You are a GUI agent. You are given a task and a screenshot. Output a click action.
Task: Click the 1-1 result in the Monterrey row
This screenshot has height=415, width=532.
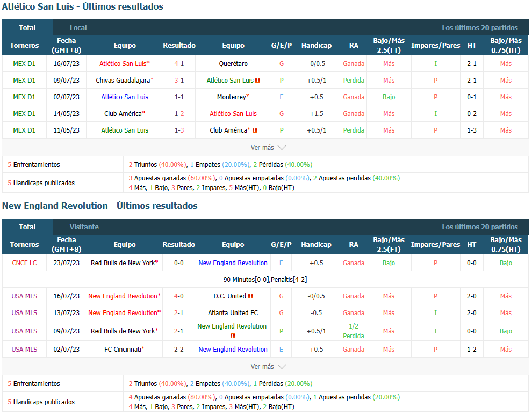(x=179, y=97)
